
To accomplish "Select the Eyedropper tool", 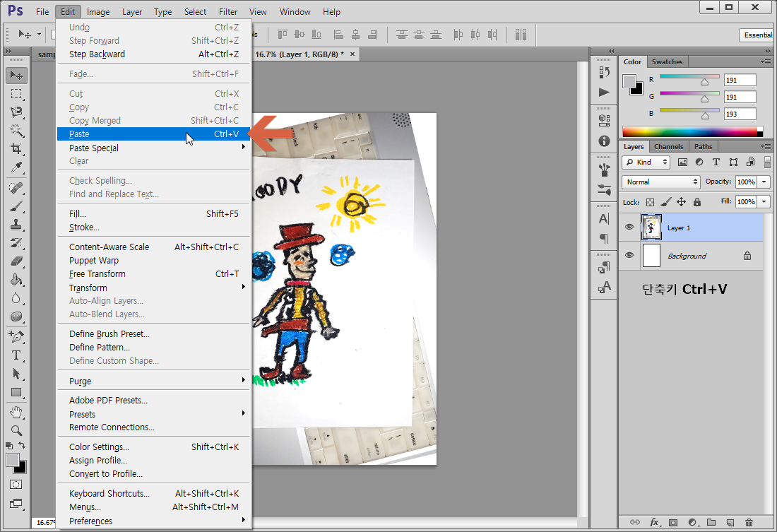I will (x=16, y=167).
